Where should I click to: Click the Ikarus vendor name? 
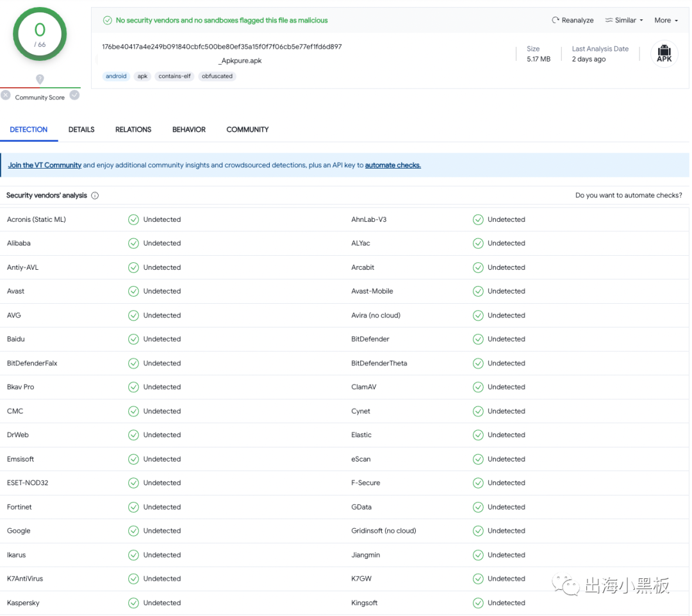tap(16, 555)
